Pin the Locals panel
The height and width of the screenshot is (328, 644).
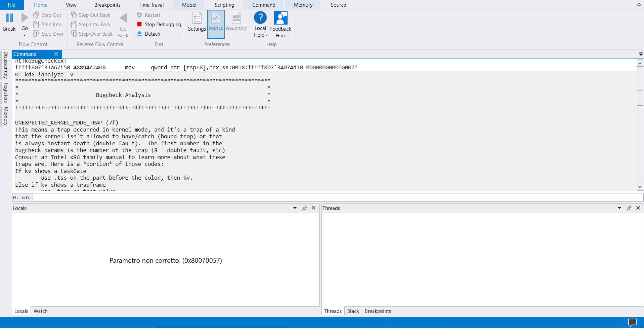pyautogui.click(x=304, y=208)
